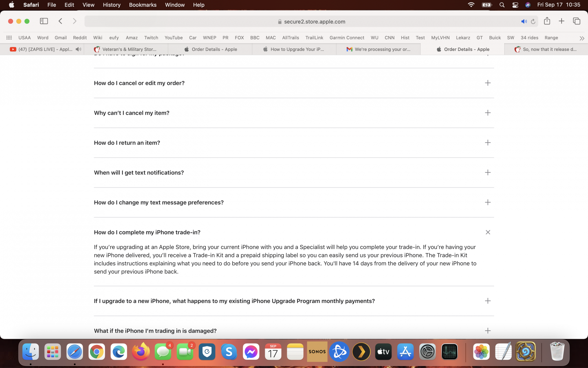588x368 pixels.
Task: Click the Share icon in toolbar
Action: pyautogui.click(x=547, y=21)
